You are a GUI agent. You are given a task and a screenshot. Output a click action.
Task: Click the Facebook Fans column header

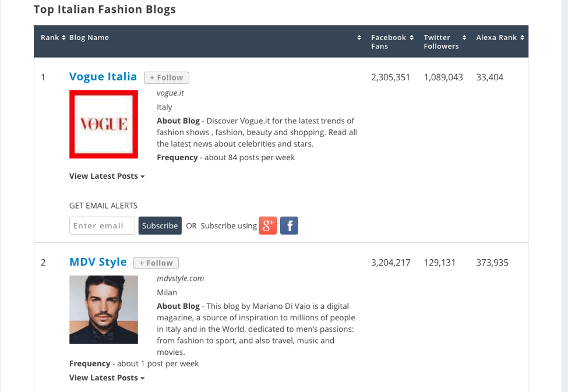(388, 42)
